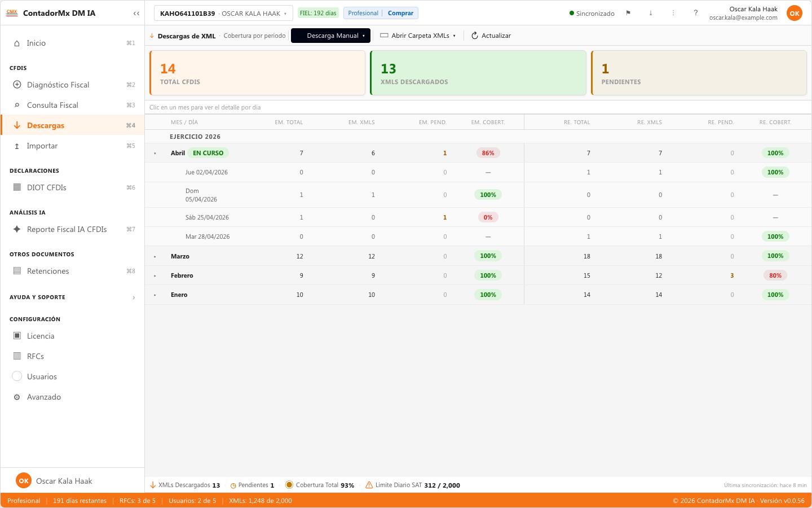Click the Actualizar button
Viewport: 812px width, 508px height.
click(x=491, y=36)
